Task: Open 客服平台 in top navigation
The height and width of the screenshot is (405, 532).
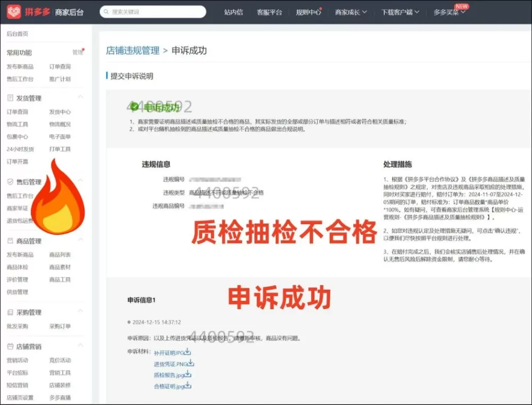Action: point(269,12)
